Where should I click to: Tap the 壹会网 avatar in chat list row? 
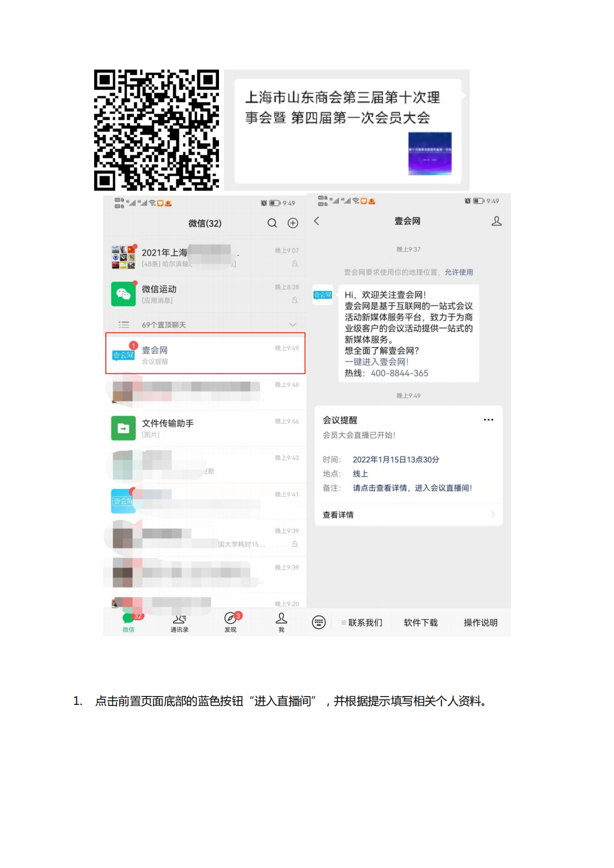click(x=123, y=354)
